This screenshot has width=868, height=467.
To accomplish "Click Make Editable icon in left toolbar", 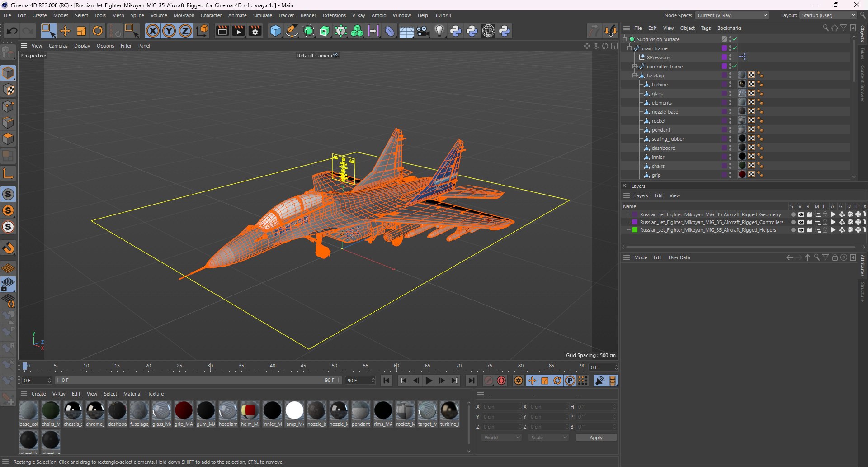I will click(8, 53).
